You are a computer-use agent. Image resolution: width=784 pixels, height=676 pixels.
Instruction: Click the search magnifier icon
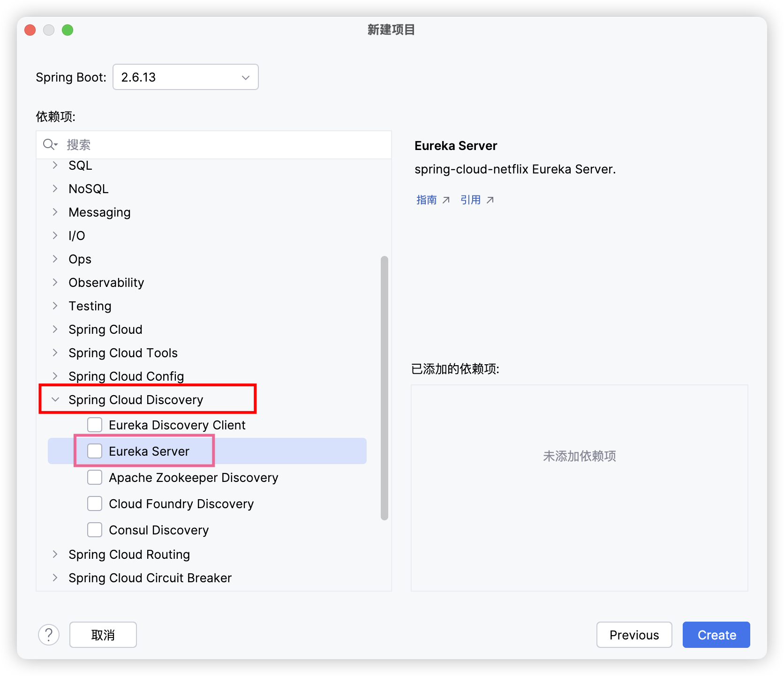tap(50, 144)
